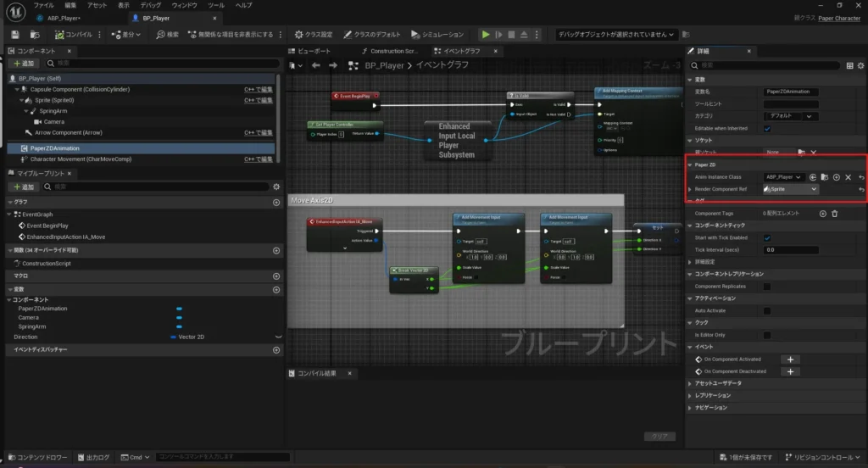Open the graph bookmarks dropdown
This screenshot has height=468, width=868.
(x=296, y=65)
